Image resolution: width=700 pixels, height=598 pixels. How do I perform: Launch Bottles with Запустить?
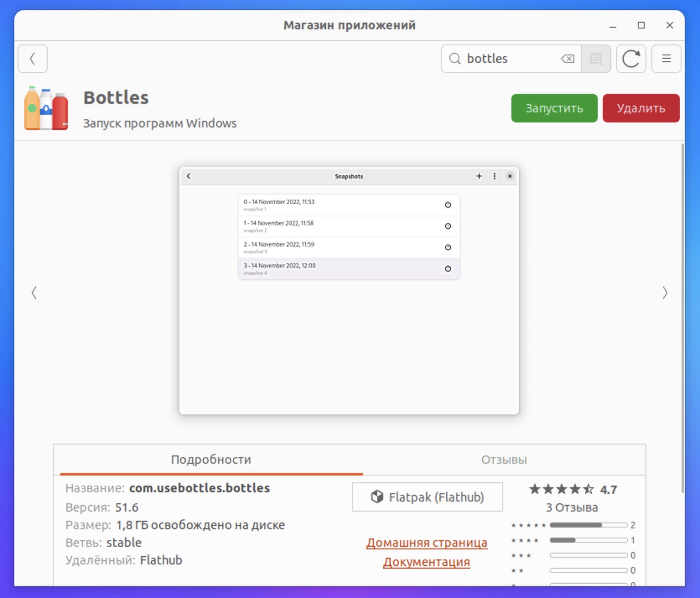[554, 108]
